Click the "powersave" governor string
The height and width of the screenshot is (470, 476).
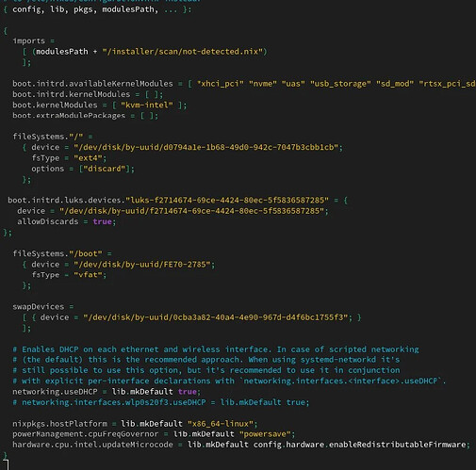(x=265, y=434)
